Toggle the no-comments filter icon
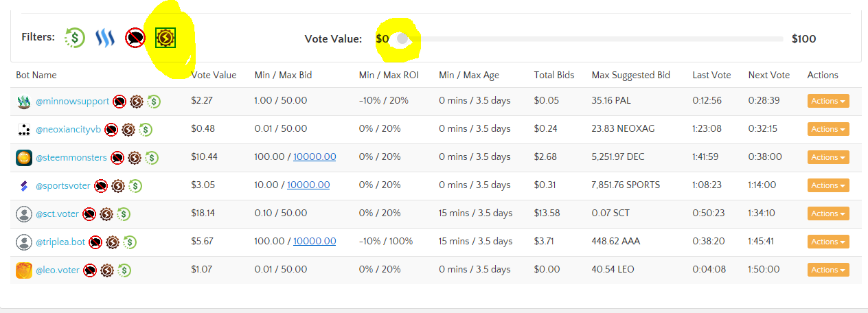868x313 pixels. 135,38
